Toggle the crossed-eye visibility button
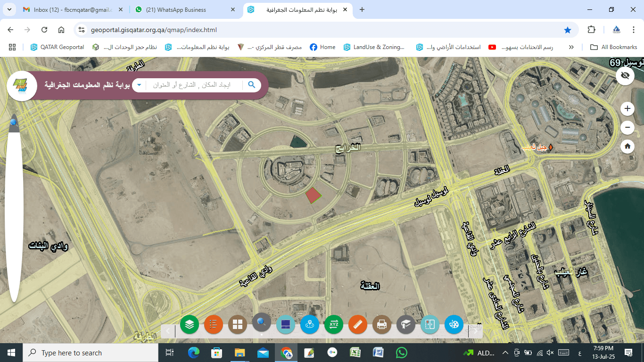The width and height of the screenshot is (644, 362). pyautogui.click(x=625, y=75)
